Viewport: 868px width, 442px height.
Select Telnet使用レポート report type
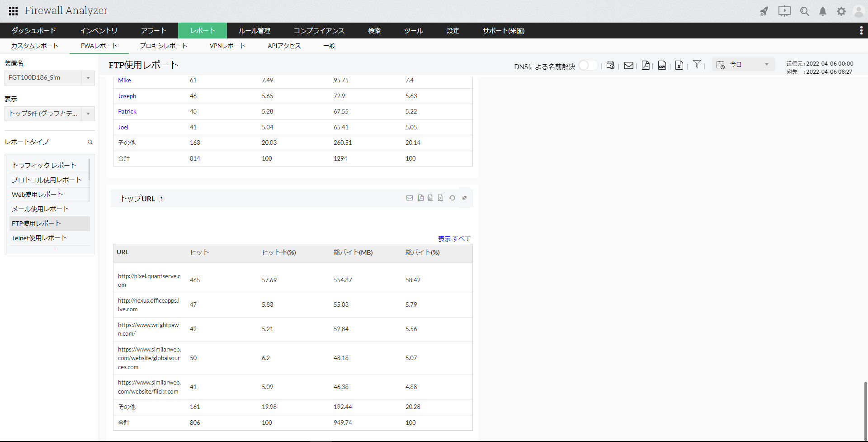click(39, 238)
